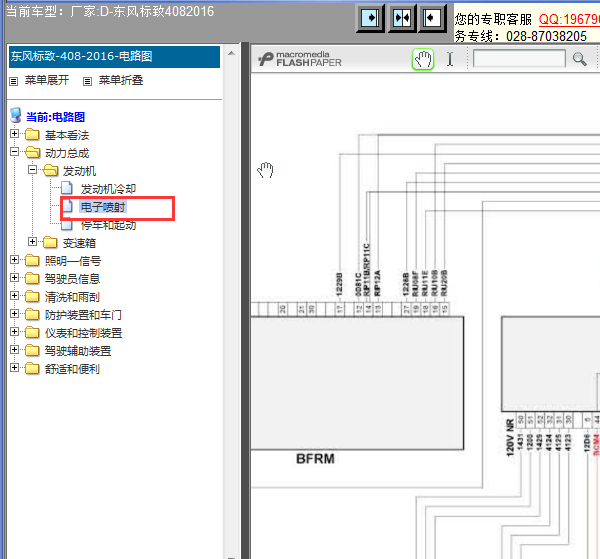The width and height of the screenshot is (600, 559).
Task: Collapse the 动力总成 folder
Action: point(14,152)
